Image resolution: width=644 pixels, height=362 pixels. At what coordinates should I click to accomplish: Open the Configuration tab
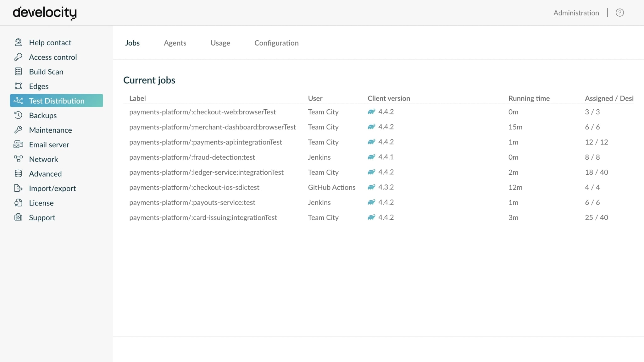276,43
